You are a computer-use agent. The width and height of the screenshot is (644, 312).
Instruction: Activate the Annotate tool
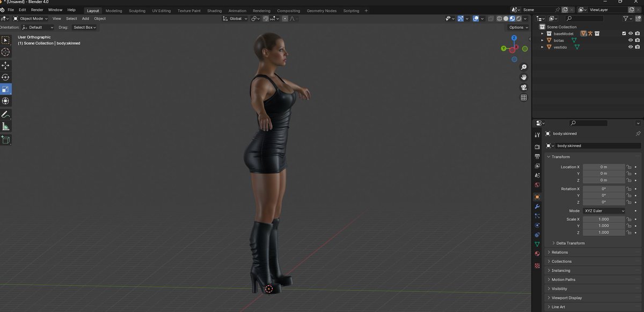(x=5, y=115)
